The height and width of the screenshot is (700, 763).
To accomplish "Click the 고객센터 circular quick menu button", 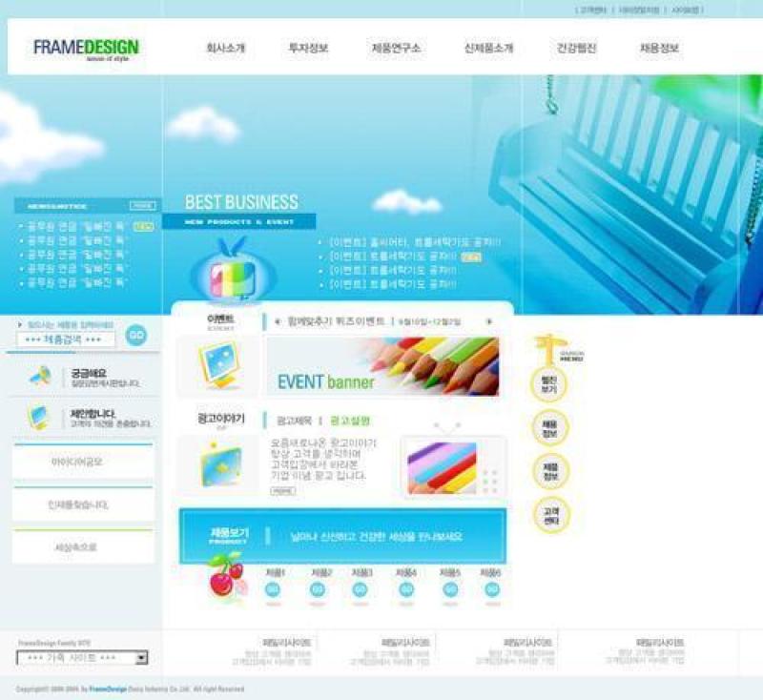I will tap(550, 515).
